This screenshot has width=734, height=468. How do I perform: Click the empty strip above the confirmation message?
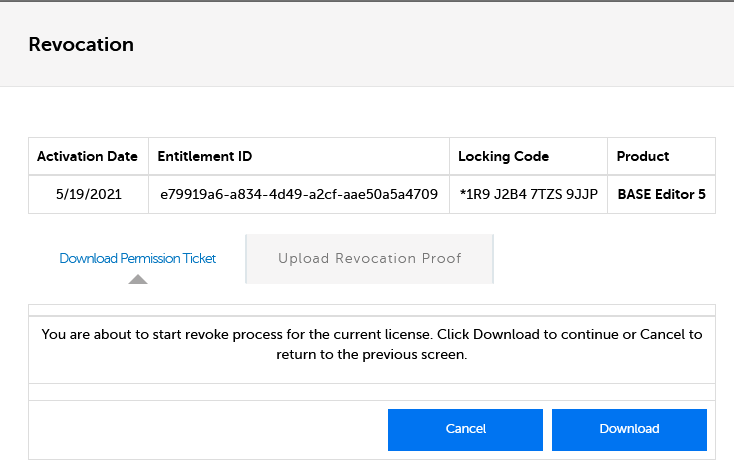coord(372,310)
